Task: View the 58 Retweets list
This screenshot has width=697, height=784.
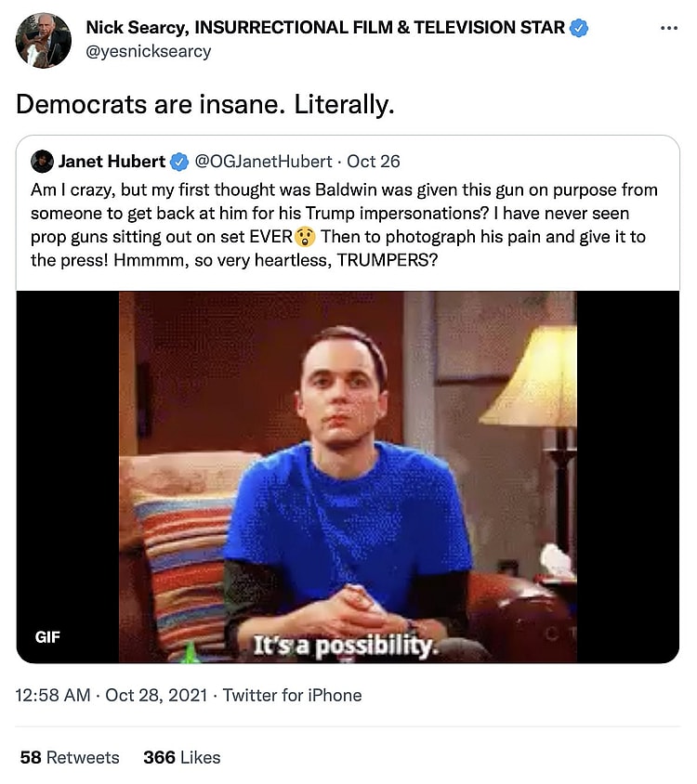Action: coord(70,757)
